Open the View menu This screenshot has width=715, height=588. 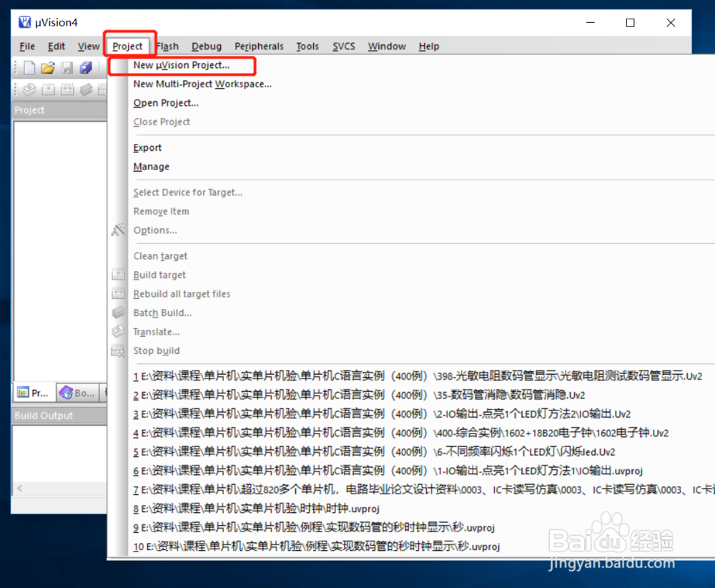pyautogui.click(x=89, y=46)
